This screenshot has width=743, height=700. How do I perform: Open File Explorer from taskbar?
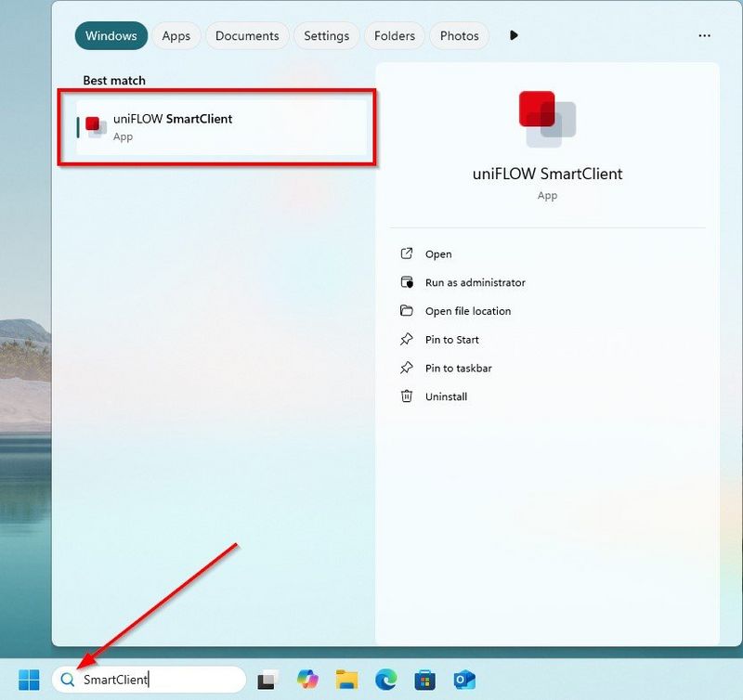[x=346, y=680]
